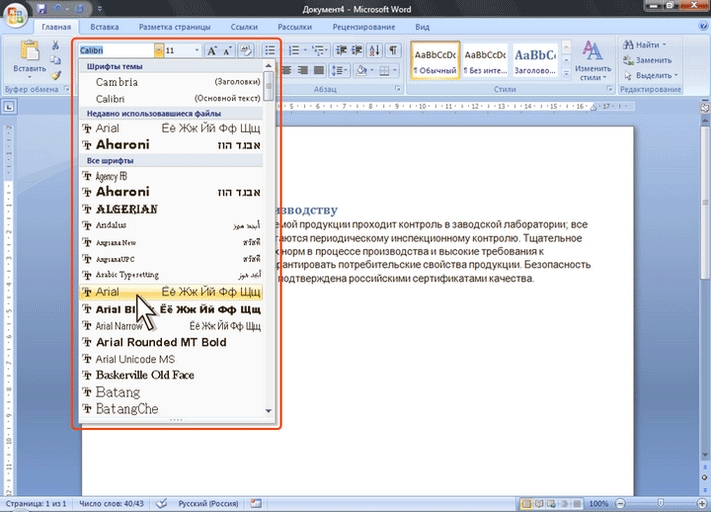Click the Вставить paste clipboard icon
Image resolution: width=711 pixels, height=512 pixels.
(x=30, y=51)
